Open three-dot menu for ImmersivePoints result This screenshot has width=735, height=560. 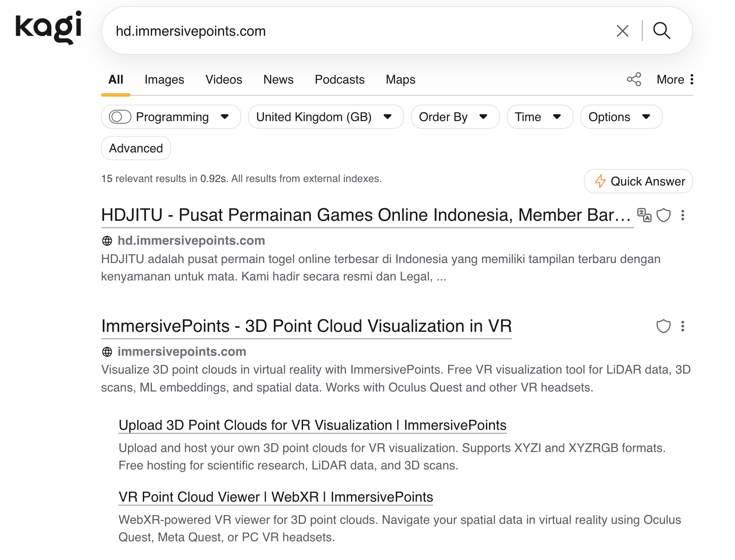tap(683, 326)
